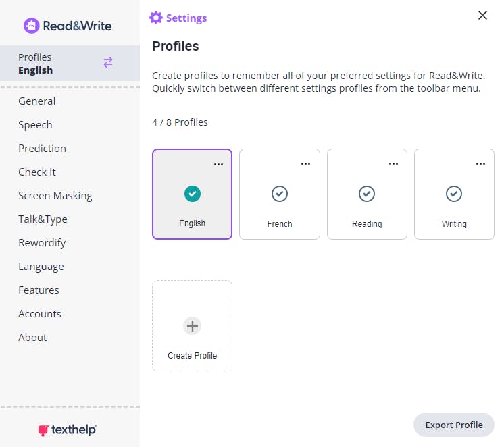Expand the Reading profile ellipsis menu
The width and height of the screenshot is (504, 447).
393,164
